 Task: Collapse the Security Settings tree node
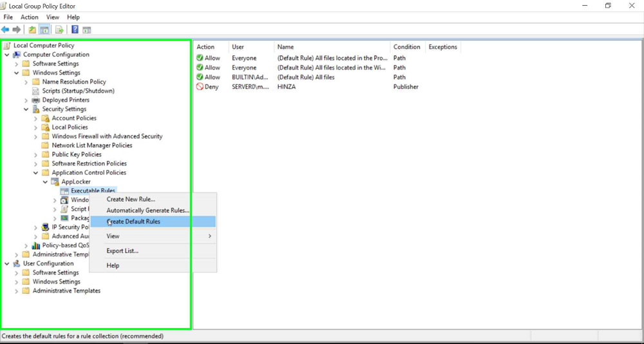coord(26,110)
